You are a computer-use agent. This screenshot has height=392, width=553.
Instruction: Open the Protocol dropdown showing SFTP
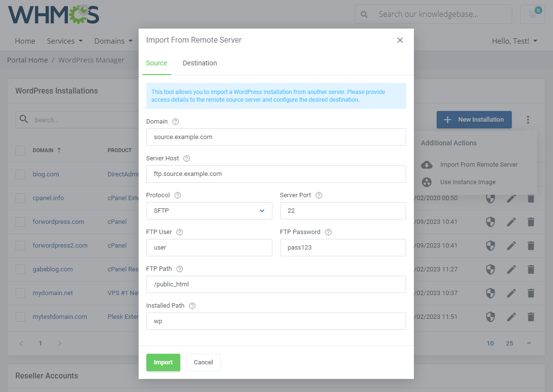tap(209, 211)
